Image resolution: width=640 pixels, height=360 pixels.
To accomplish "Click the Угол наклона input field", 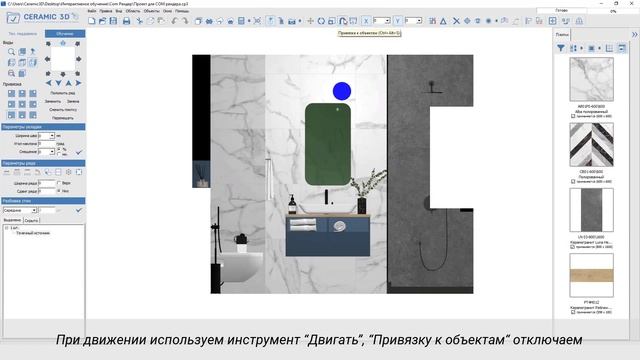I will click(x=47, y=144).
